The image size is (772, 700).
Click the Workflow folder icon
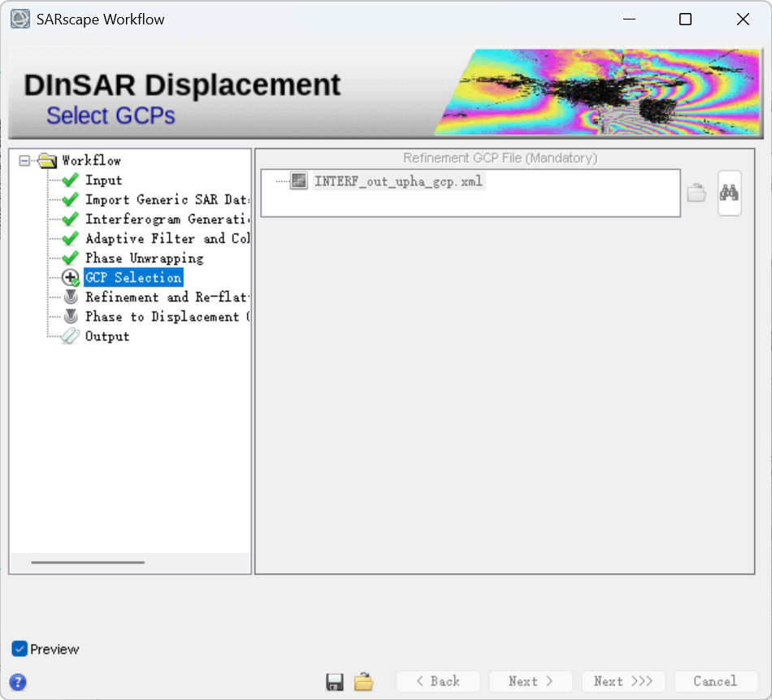click(x=47, y=161)
